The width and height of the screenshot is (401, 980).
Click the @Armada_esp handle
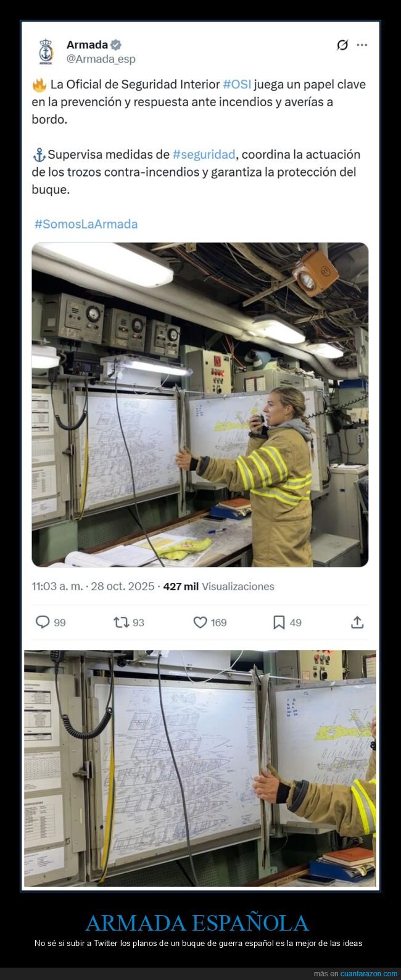101,59
